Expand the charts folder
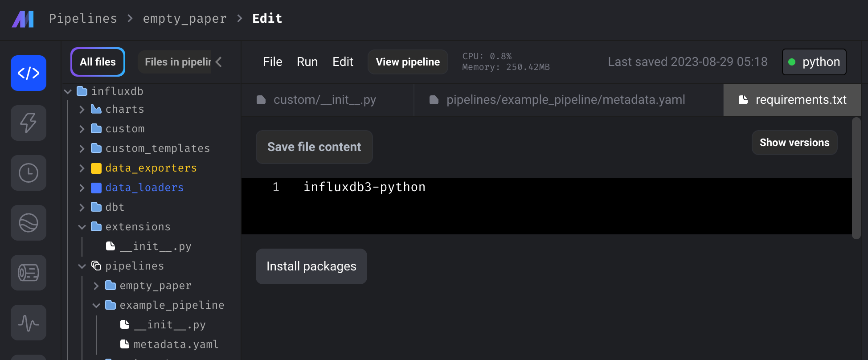Screen dimensions: 868x360 (82, 110)
